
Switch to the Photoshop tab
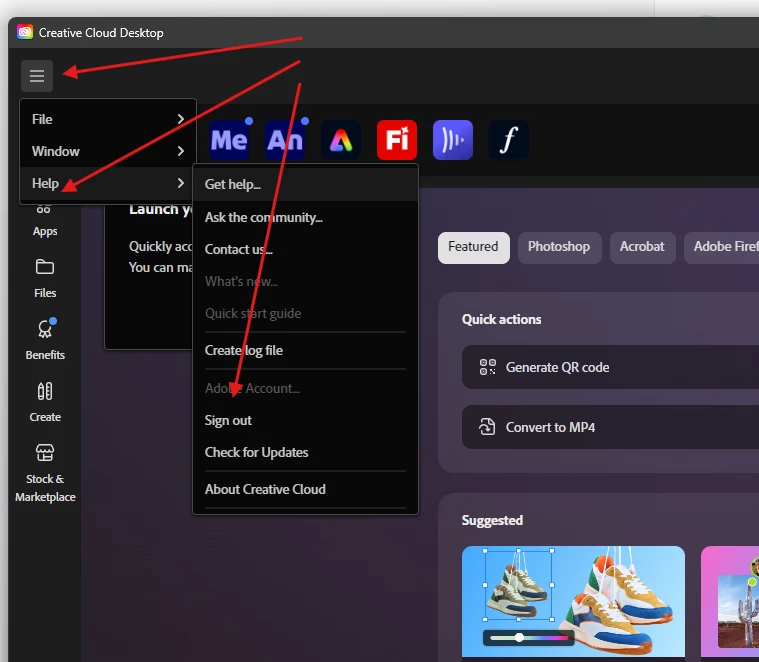click(x=559, y=247)
